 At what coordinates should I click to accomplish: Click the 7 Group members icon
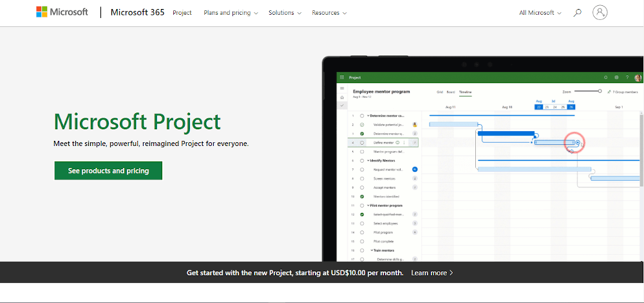[x=609, y=92]
